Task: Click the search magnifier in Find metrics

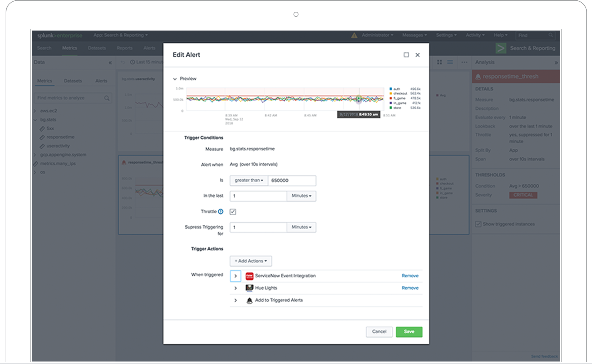Action: [x=107, y=98]
